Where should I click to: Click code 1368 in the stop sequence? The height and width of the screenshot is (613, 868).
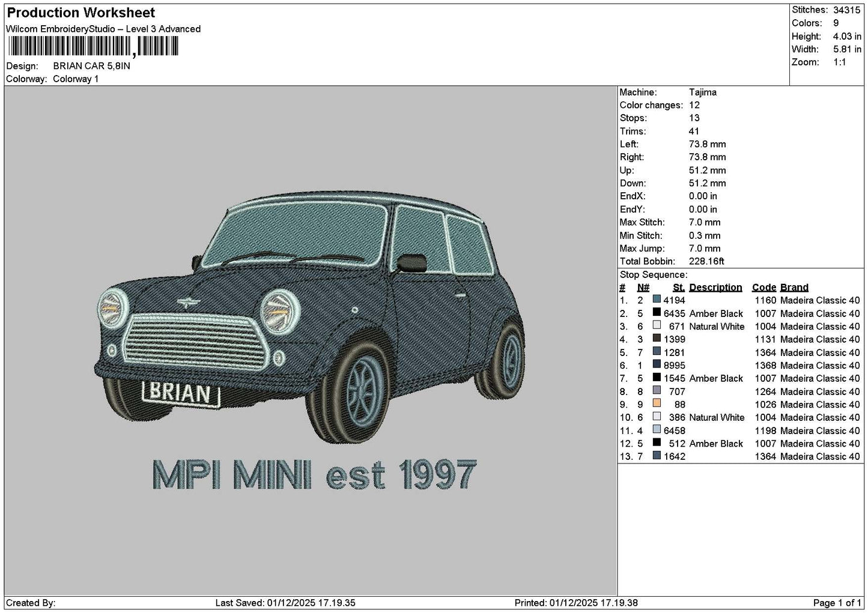[x=766, y=365]
